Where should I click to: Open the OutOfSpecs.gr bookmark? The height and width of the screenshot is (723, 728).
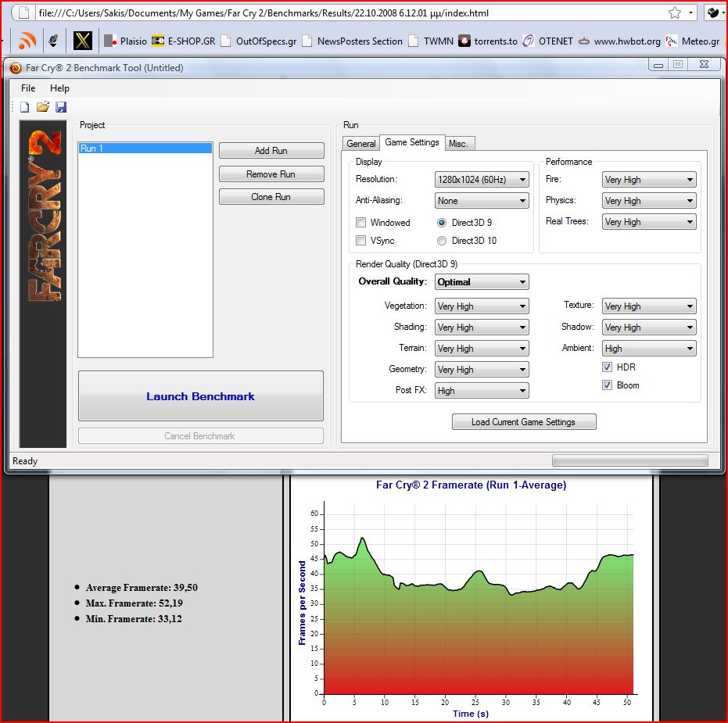click(x=259, y=41)
